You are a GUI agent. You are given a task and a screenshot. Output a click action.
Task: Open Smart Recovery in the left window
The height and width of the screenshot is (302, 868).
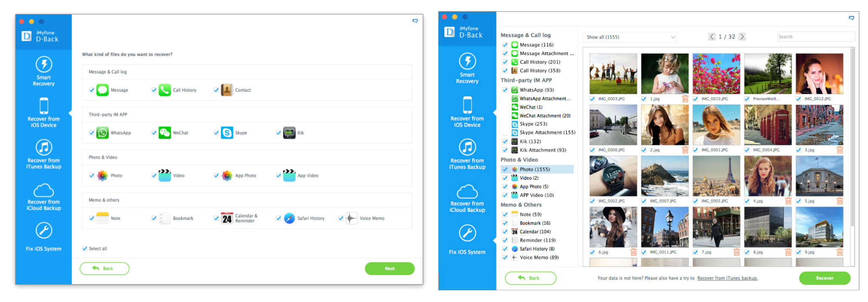tap(43, 71)
